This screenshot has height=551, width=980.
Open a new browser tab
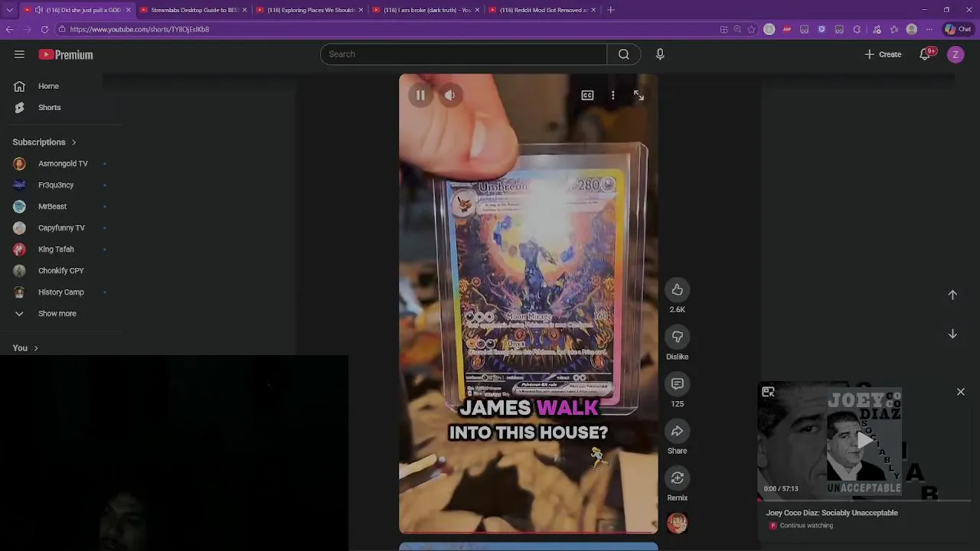610,10
